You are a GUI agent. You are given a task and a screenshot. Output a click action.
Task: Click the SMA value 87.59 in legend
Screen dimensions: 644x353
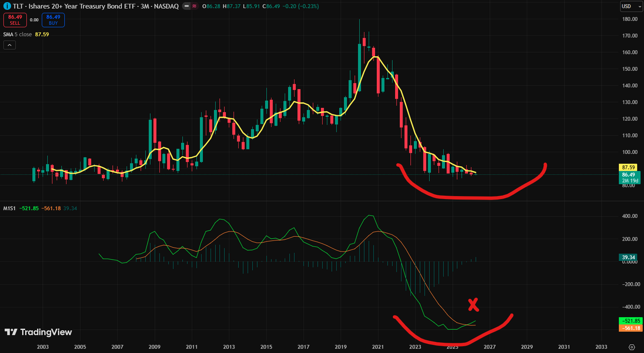[42, 33]
